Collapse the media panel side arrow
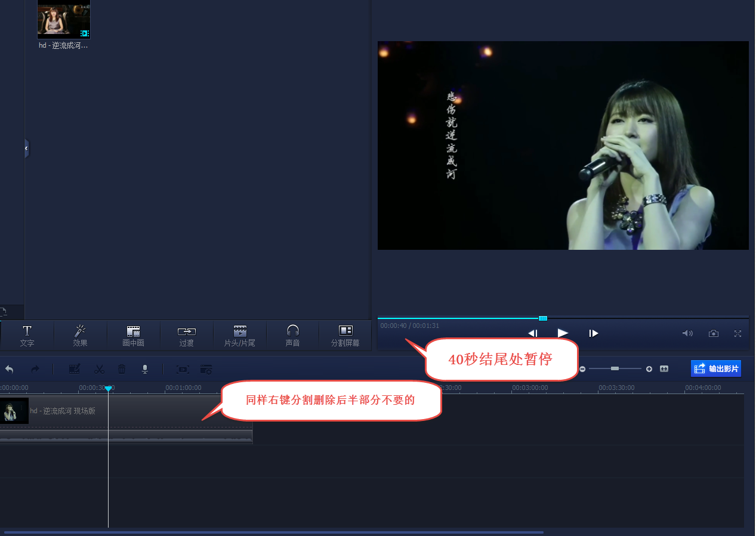 click(26, 148)
